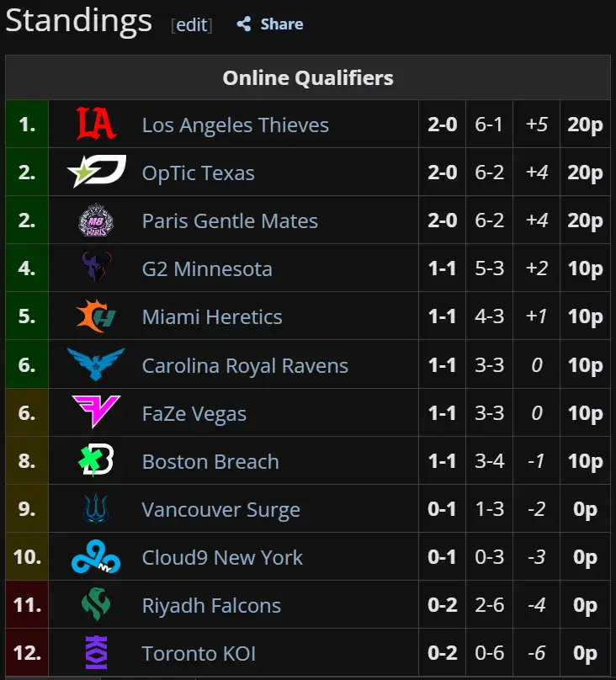Screen dimensions: 616x680
Task: Click the Carolina Royal Ravens logo
Action: 96,365
